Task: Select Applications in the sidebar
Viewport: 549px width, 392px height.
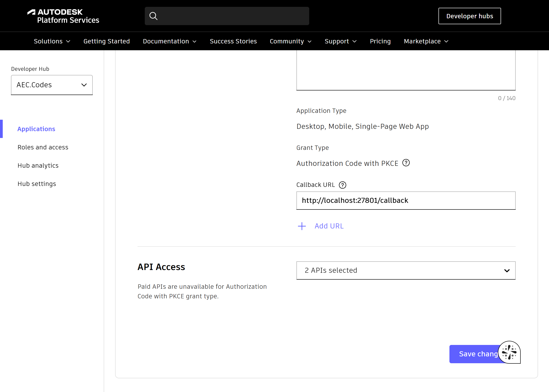Action: coord(36,129)
